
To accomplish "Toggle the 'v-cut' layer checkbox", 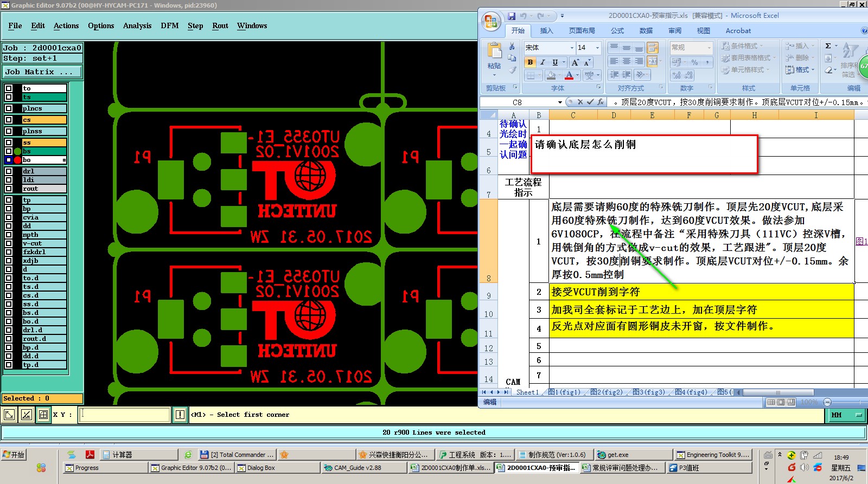I will point(9,243).
